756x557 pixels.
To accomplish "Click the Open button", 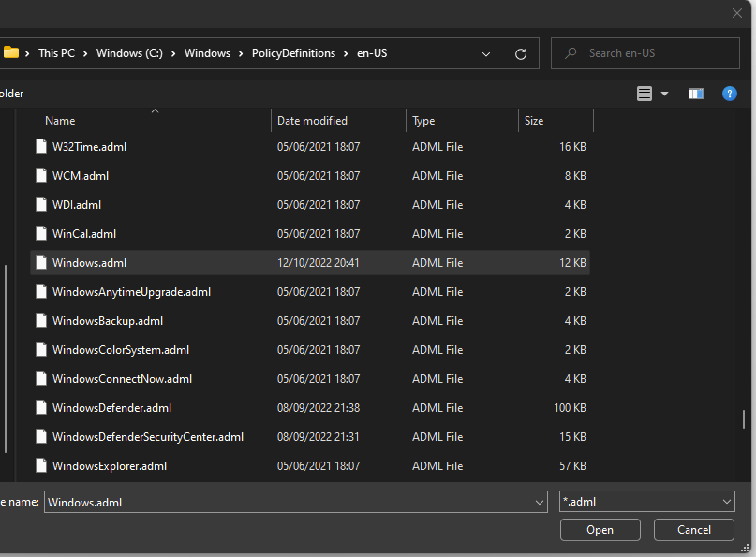I will (600, 530).
